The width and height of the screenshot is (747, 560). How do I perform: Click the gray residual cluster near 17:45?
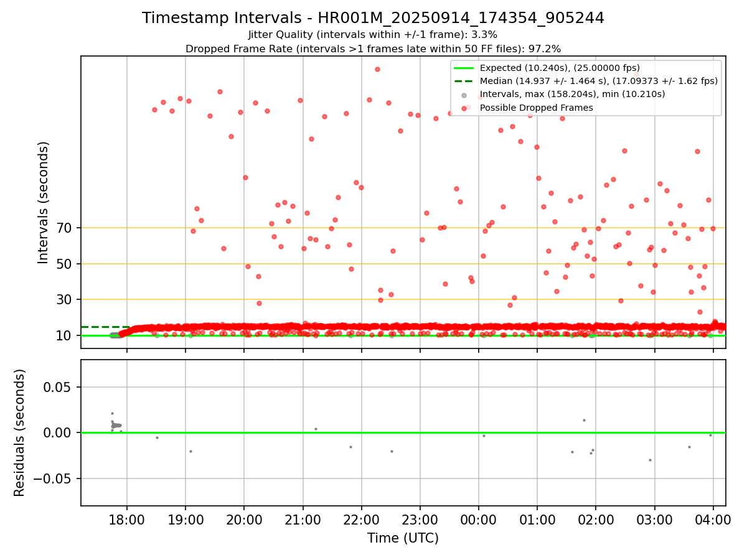116,424
